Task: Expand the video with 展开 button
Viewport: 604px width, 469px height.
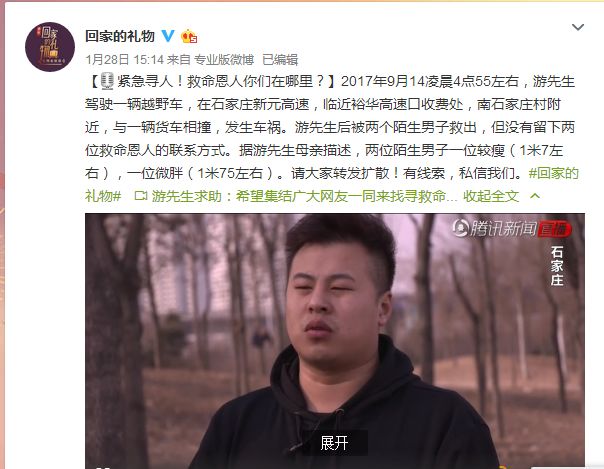Action: tap(334, 443)
